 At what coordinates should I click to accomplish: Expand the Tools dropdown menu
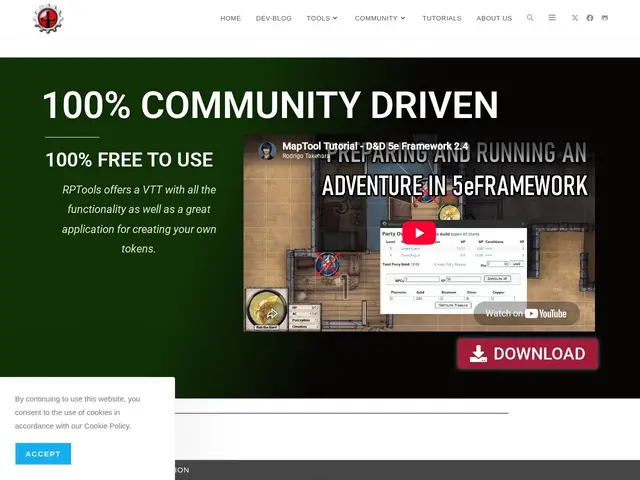coord(322,18)
